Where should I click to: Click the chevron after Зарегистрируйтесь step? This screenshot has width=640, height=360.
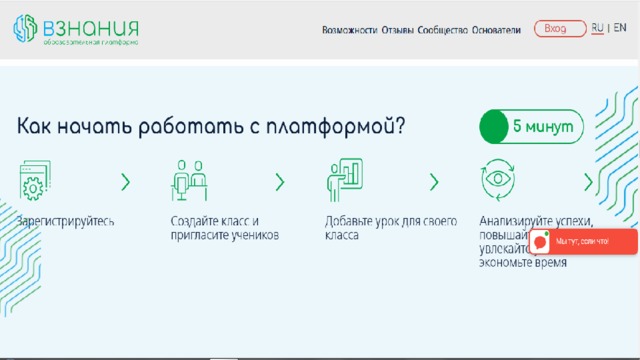click(126, 182)
